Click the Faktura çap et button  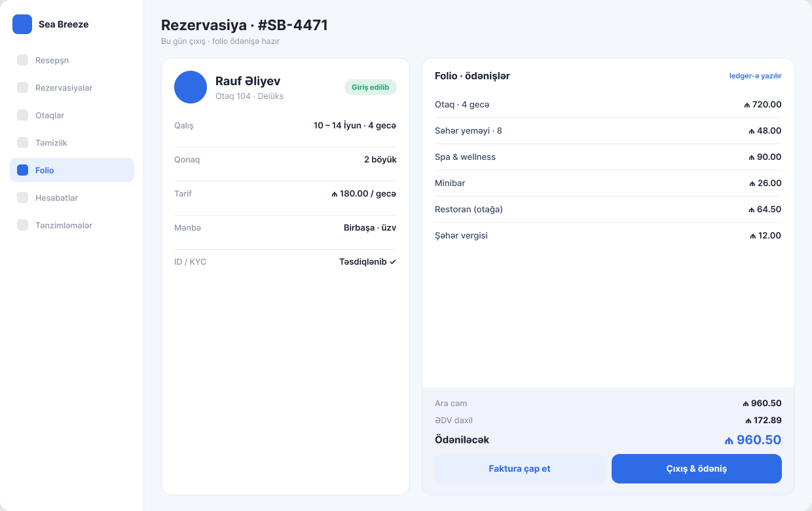click(520, 469)
